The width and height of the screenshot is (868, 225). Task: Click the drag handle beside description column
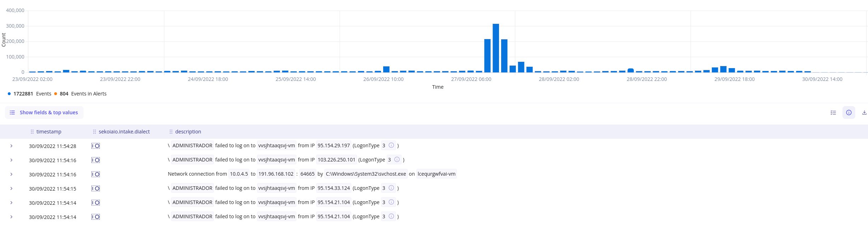click(x=171, y=132)
